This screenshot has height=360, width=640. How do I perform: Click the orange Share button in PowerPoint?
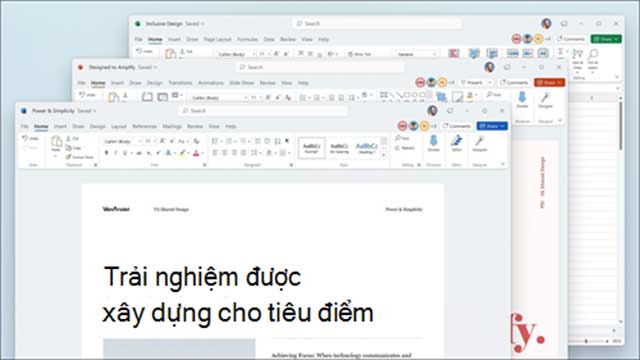[x=549, y=82]
